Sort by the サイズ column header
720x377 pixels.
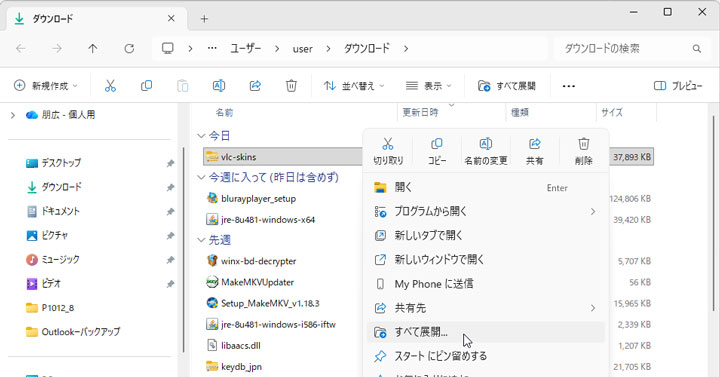coord(612,113)
